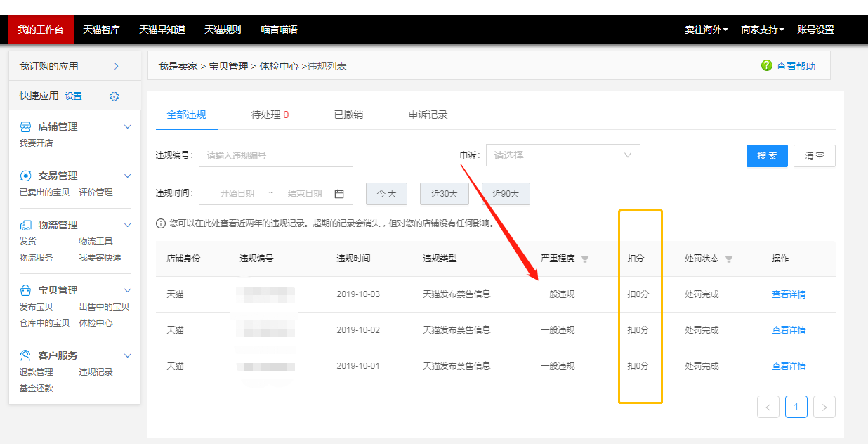Collapse the 店铺管理 section chevron
The image size is (868, 444).
coord(127,127)
